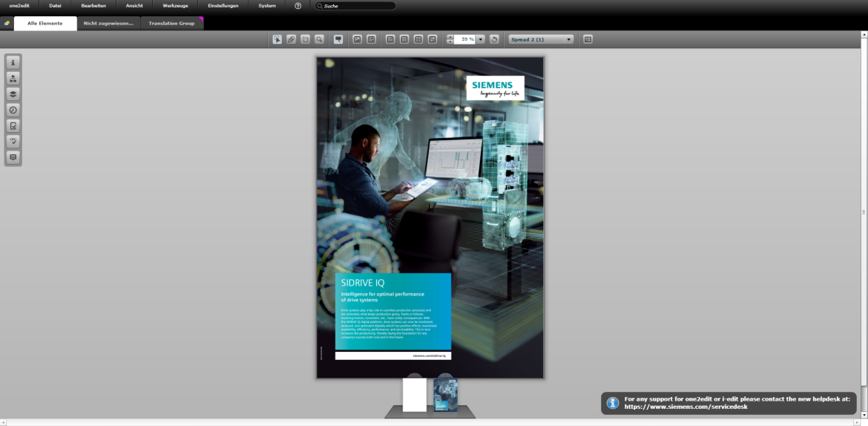Image resolution: width=868 pixels, height=426 pixels.
Task: Open the structure hierarchy panel icon
Action: click(x=13, y=78)
